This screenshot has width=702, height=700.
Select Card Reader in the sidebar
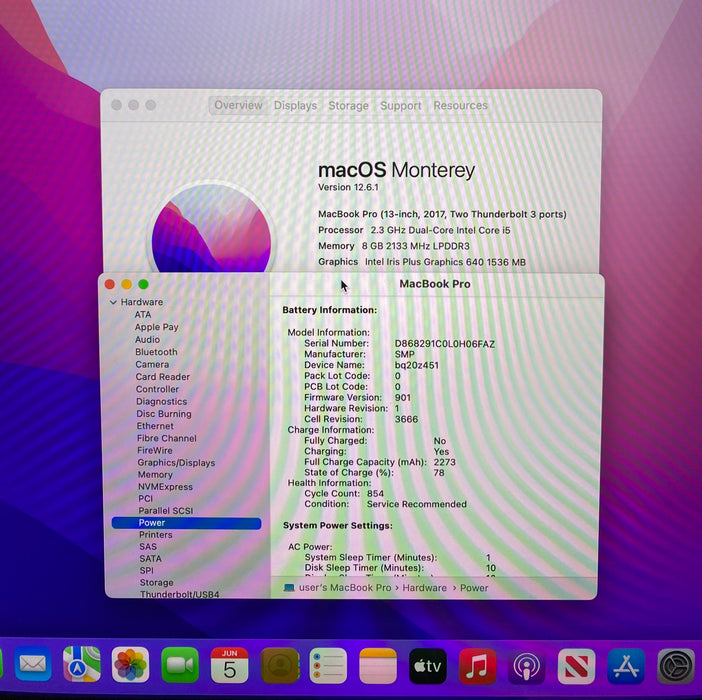[163, 377]
